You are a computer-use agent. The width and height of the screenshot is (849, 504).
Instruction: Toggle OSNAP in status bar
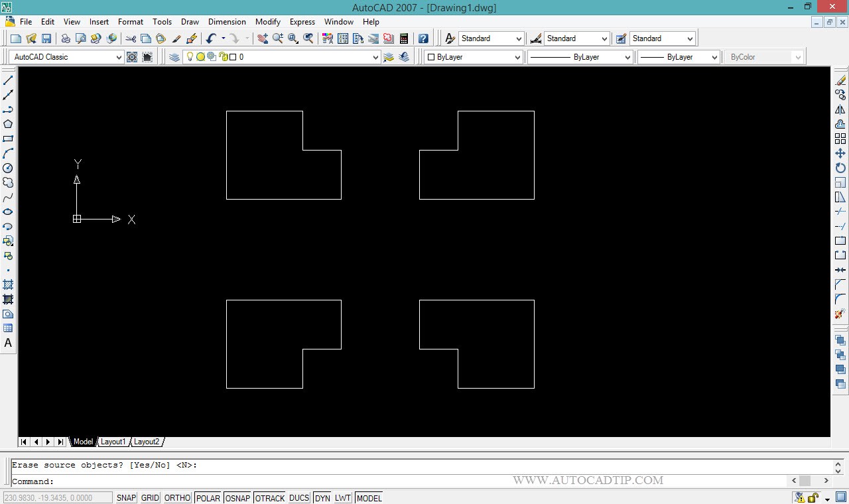[x=238, y=498]
